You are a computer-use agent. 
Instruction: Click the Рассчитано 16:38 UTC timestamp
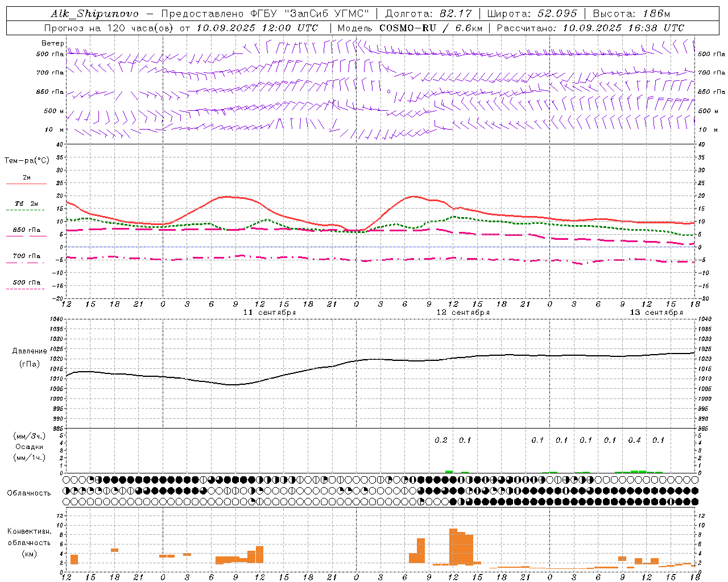(x=590, y=28)
